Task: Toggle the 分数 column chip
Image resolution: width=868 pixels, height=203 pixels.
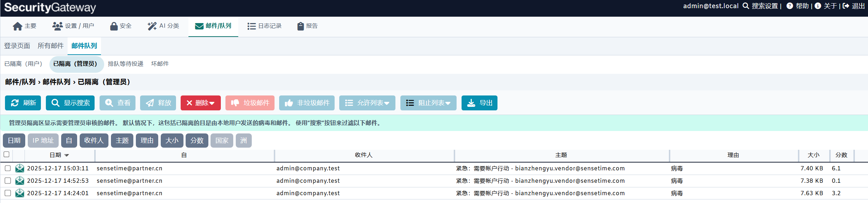Action: pos(197,141)
